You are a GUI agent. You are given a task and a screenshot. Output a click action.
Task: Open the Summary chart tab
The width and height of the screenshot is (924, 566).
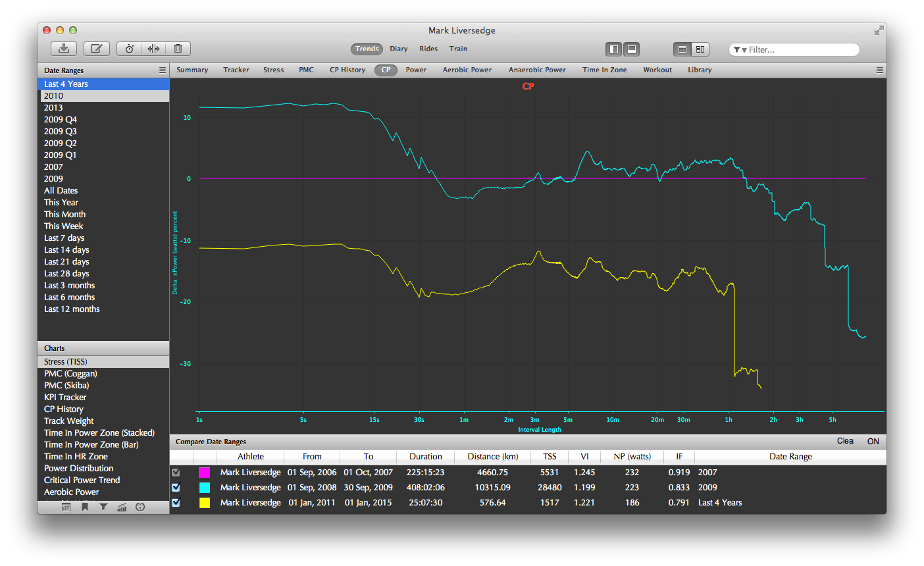[x=192, y=70]
